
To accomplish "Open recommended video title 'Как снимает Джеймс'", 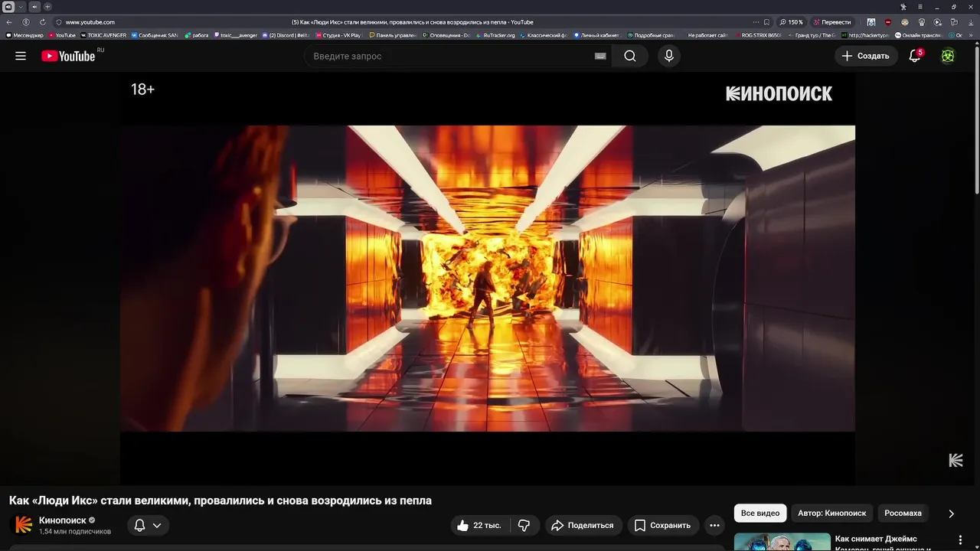I will 876,539.
